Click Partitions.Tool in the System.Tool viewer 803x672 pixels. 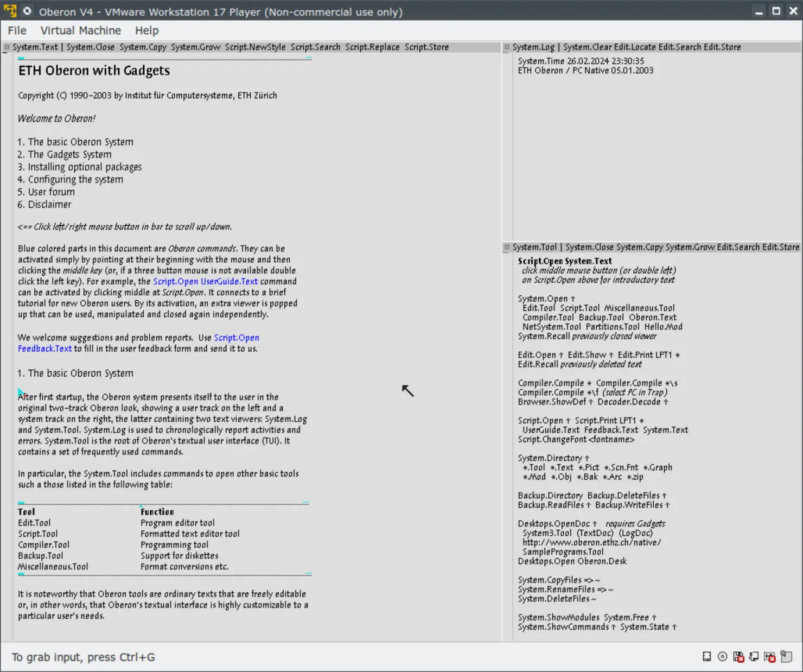pyautogui.click(x=612, y=327)
